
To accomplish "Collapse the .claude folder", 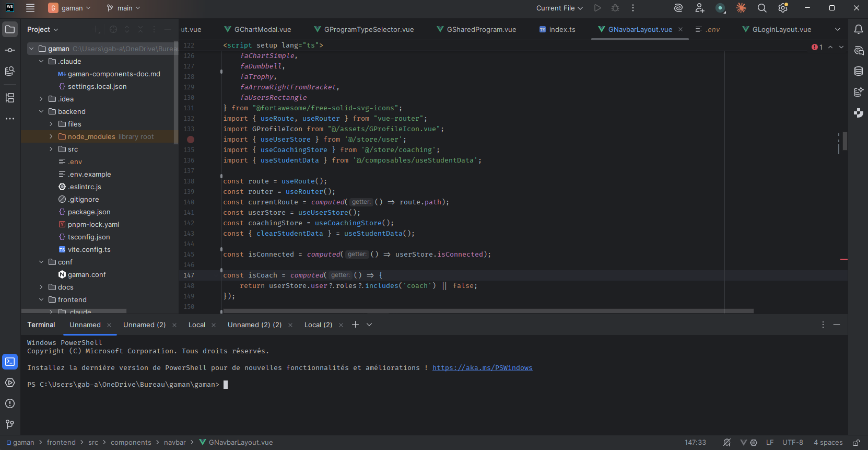I will click(x=41, y=62).
